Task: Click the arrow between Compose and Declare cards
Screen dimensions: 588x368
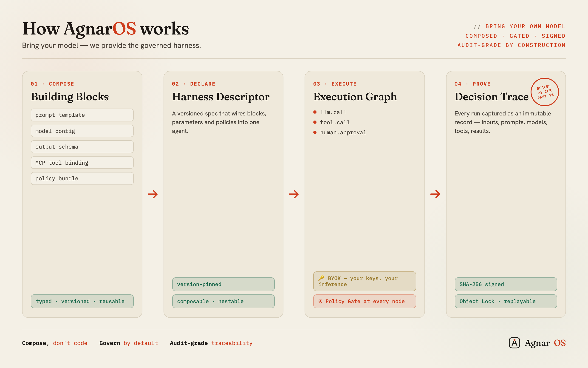Action: [153, 194]
